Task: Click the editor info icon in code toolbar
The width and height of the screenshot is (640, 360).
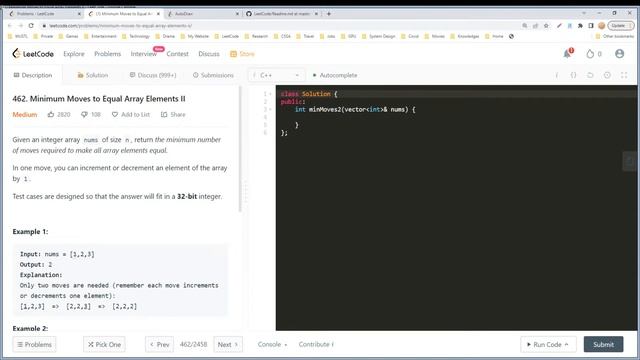Action: pyautogui.click(x=557, y=75)
